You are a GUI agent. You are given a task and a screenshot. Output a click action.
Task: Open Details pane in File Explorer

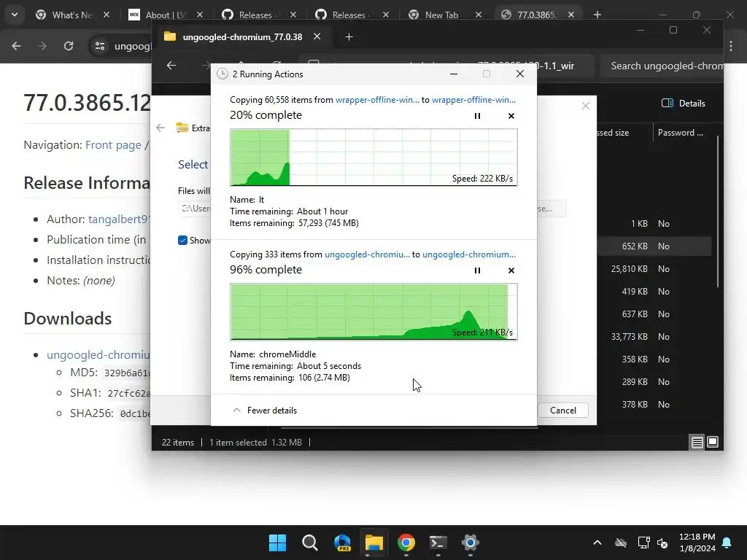tap(683, 104)
